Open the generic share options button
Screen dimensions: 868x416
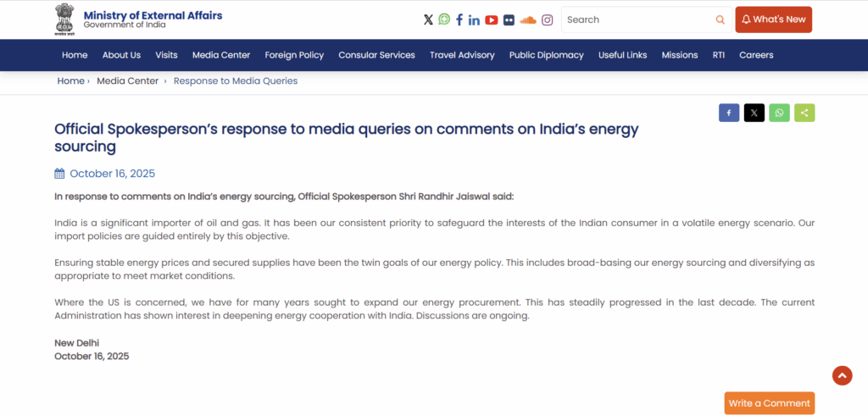804,113
